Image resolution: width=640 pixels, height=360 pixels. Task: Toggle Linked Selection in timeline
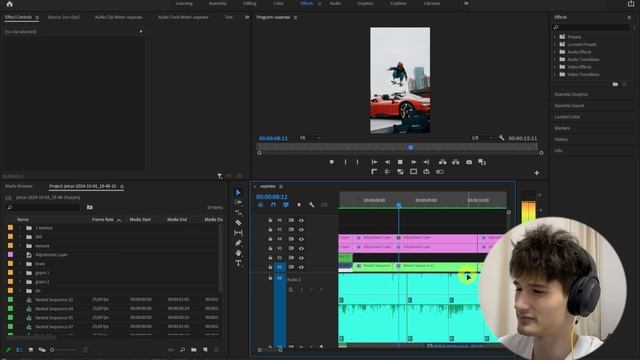[286, 204]
